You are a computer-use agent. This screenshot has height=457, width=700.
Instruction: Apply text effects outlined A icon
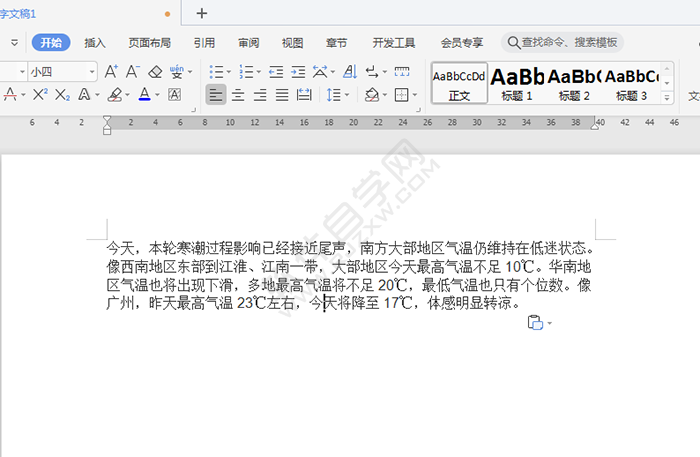(x=84, y=95)
